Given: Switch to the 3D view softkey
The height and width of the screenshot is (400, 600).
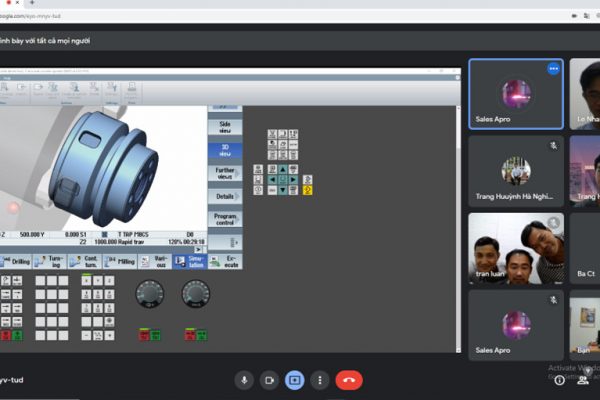Looking at the screenshot, I should coord(224,150).
